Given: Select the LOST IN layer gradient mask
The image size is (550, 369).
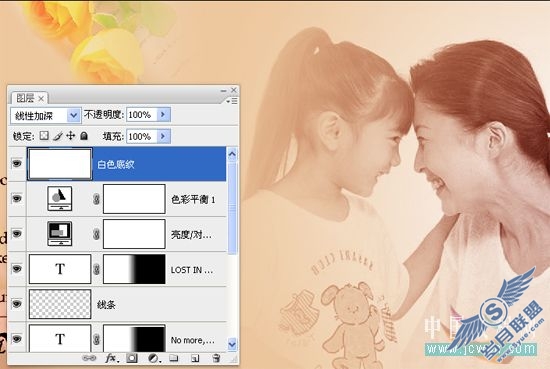Looking at the screenshot, I should (134, 269).
